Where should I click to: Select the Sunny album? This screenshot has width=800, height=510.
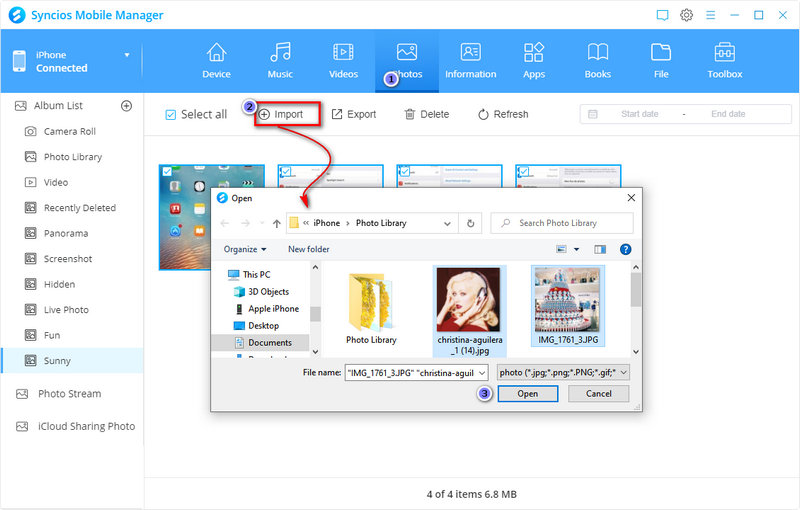(x=72, y=361)
